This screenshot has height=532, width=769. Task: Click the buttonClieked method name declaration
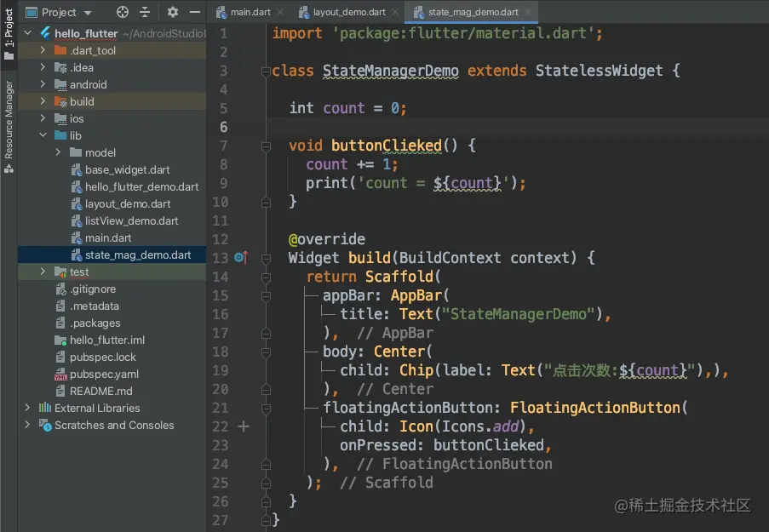386,146
